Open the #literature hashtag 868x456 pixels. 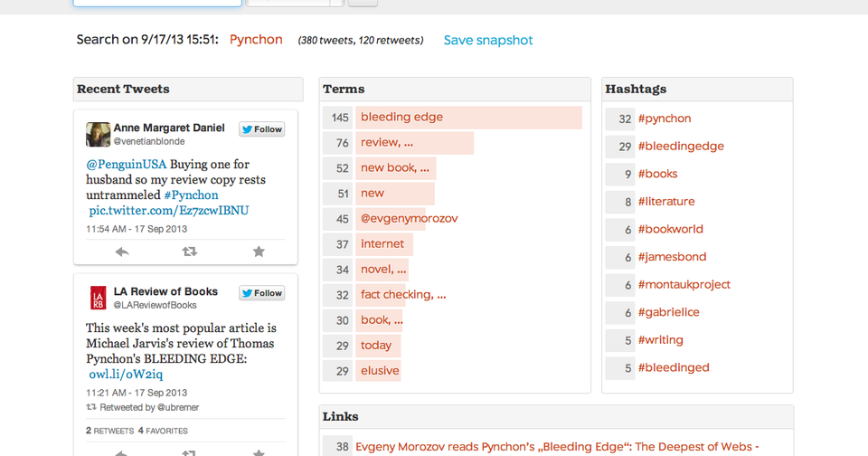pyautogui.click(x=666, y=202)
